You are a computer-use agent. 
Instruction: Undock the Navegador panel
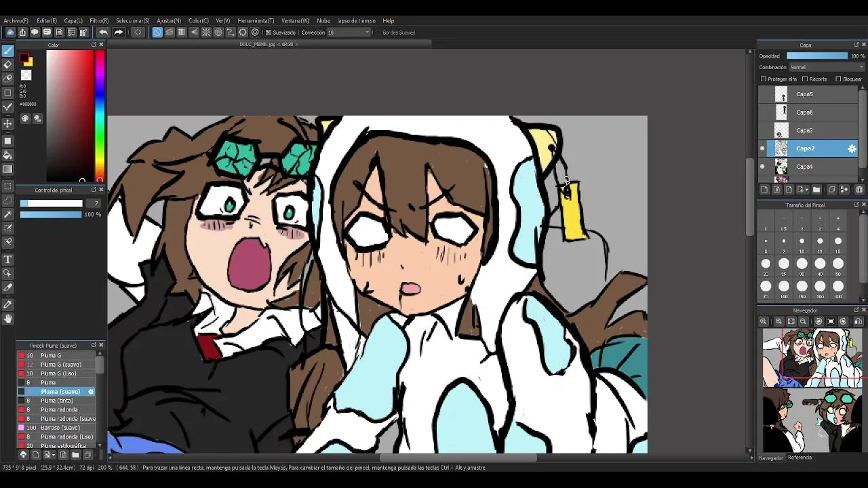tap(856, 310)
